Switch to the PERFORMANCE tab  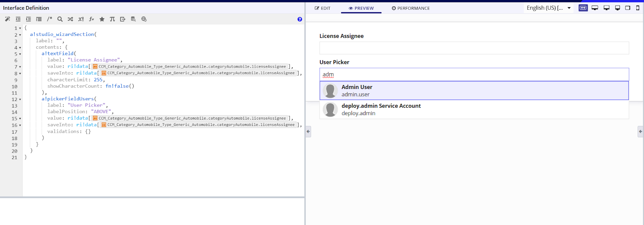pyautogui.click(x=411, y=8)
